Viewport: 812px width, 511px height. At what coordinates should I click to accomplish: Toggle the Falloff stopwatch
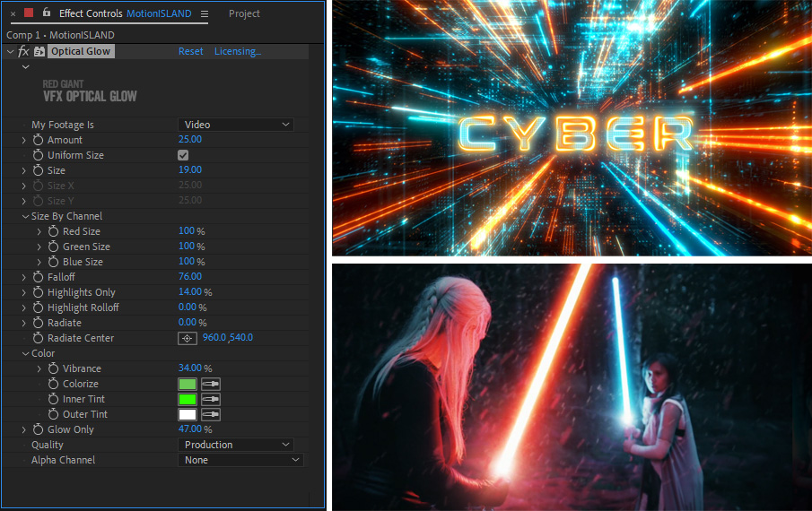pos(38,277)
